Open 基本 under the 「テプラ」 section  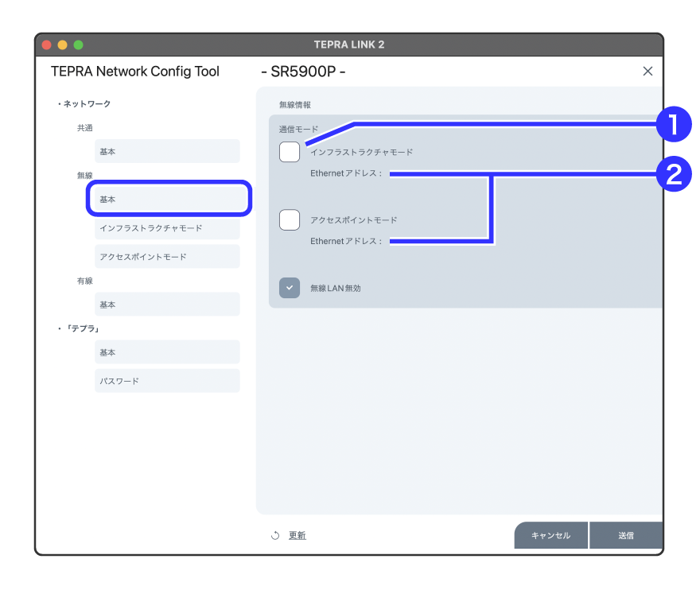point(167,352)
